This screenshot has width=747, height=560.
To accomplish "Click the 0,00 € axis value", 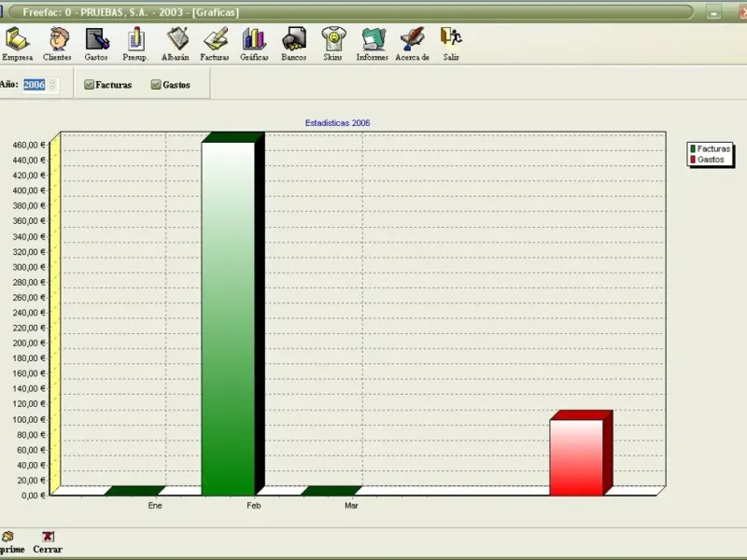I will pyautogui.click(x=33, y=496).
